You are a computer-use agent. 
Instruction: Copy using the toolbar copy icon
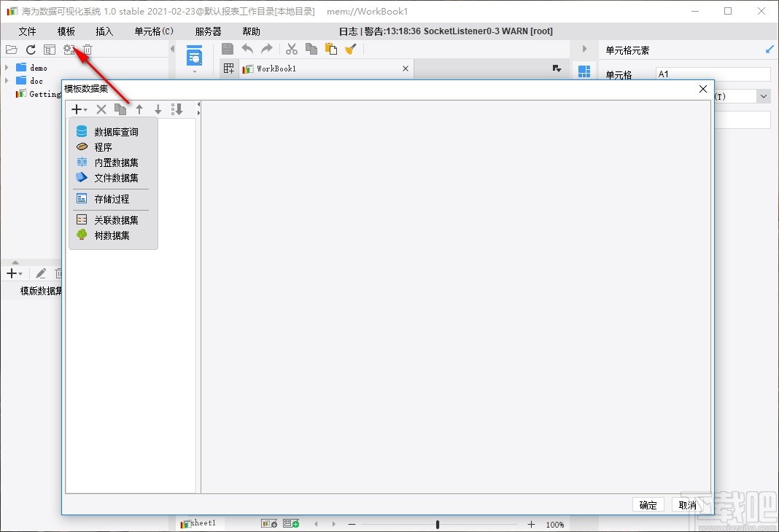pos(311,49)
